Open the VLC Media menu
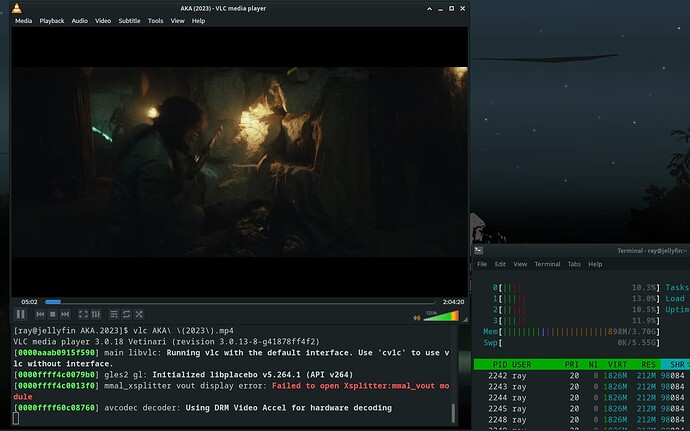Image resolution: width=690 pixels, height=431 pixels. [x=23, y=21]
